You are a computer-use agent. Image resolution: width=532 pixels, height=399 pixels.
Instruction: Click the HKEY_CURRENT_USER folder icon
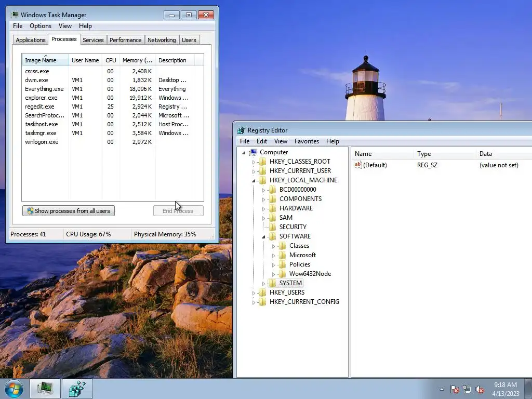coord(262,171)
